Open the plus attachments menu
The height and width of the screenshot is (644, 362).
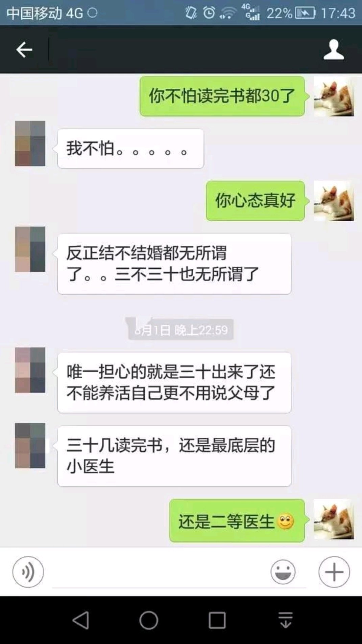334,572
